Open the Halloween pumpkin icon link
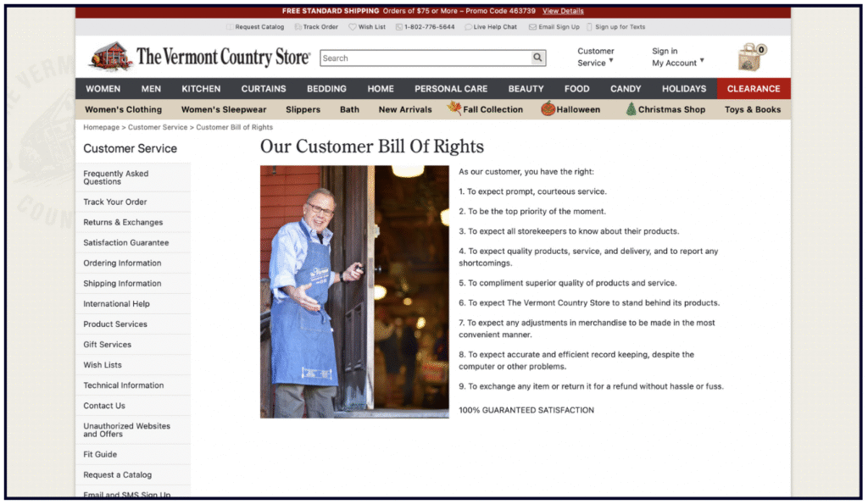 click(548, 109)
